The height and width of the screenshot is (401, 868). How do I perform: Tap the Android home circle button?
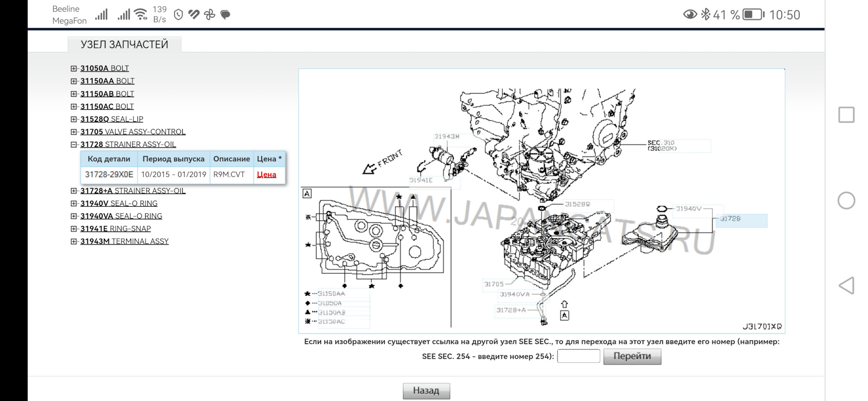(846, 200)
